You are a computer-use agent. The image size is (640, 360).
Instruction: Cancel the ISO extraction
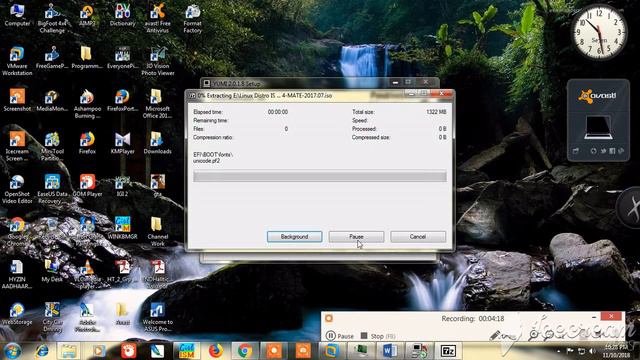418,237
